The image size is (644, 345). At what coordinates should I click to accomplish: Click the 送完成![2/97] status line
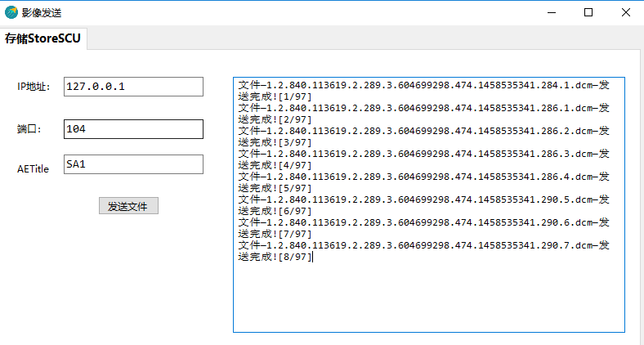tap(275, 119)
